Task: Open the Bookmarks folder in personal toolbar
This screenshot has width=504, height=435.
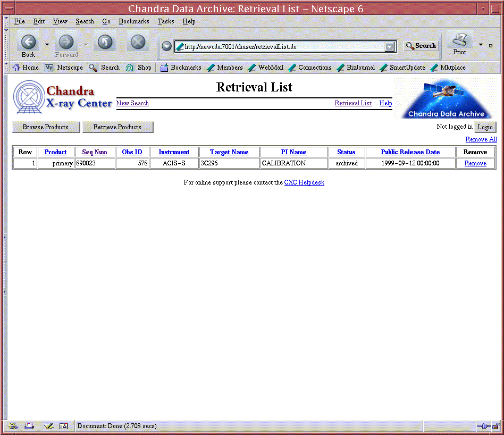Action: 181,68
